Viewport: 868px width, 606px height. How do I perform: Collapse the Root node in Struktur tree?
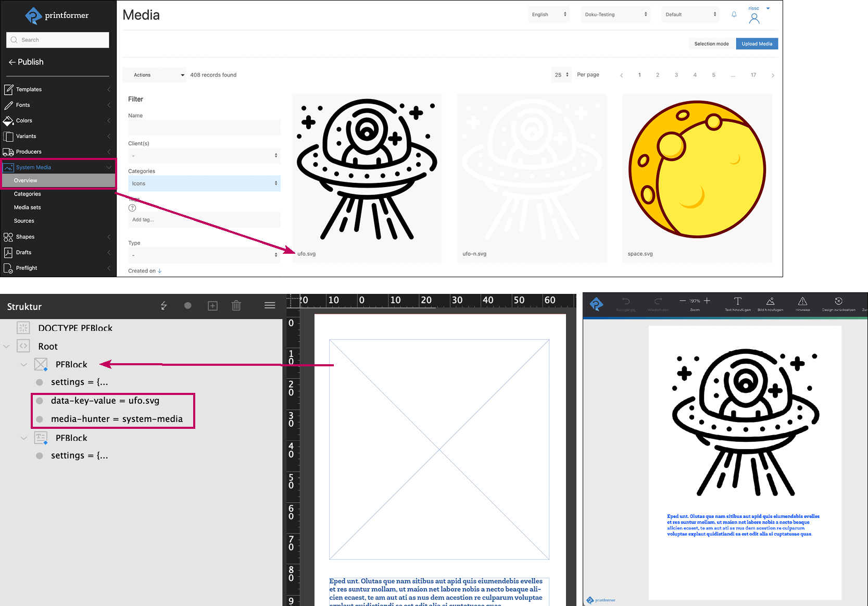[7, 347]
